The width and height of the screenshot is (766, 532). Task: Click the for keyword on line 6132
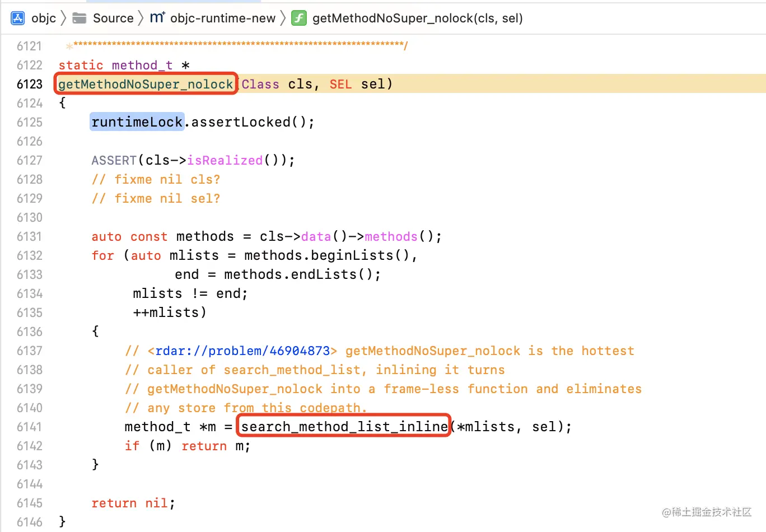[x=103, y=256]
